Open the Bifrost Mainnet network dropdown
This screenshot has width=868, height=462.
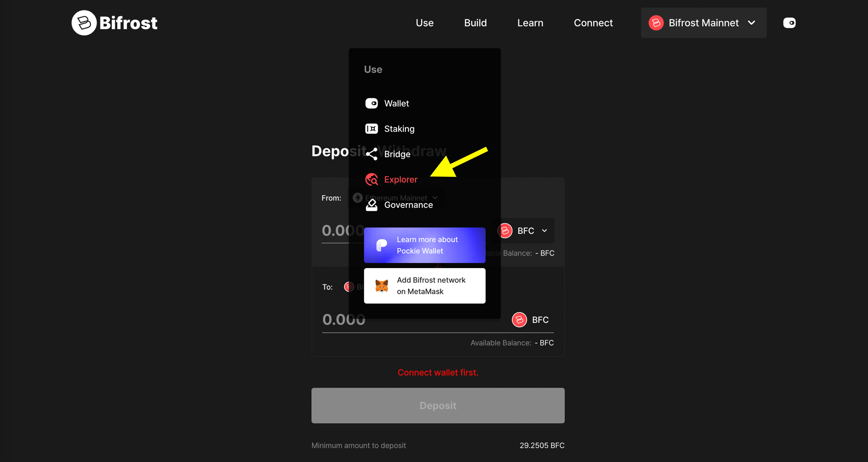tap(703, 23)
